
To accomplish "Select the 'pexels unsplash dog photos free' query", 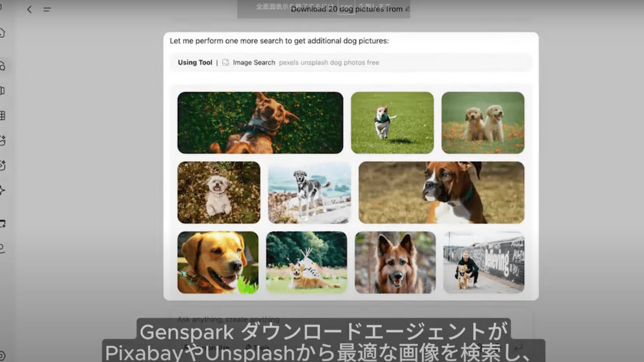I will (329, 62).
